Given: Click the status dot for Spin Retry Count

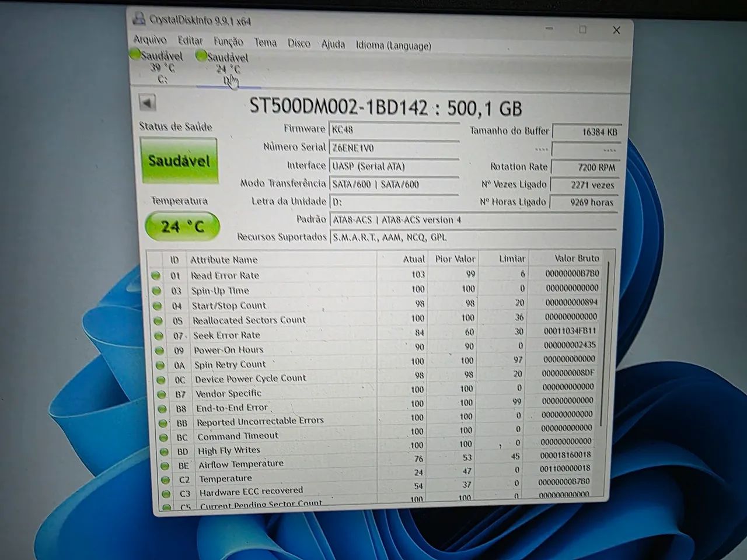Looking at the screenshot, I should pos(160,365).
